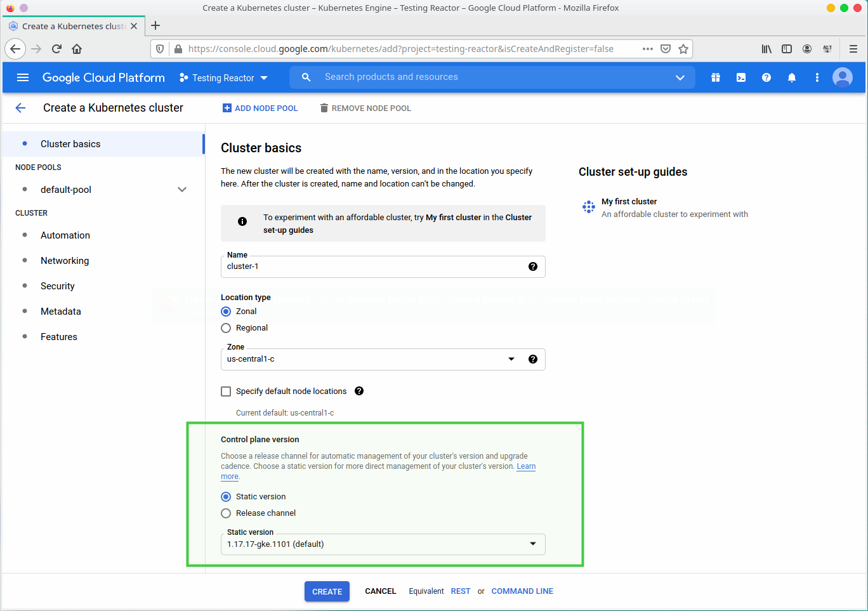
Task: Go to Networking settings in sidebar
Action: click(65, 261)
